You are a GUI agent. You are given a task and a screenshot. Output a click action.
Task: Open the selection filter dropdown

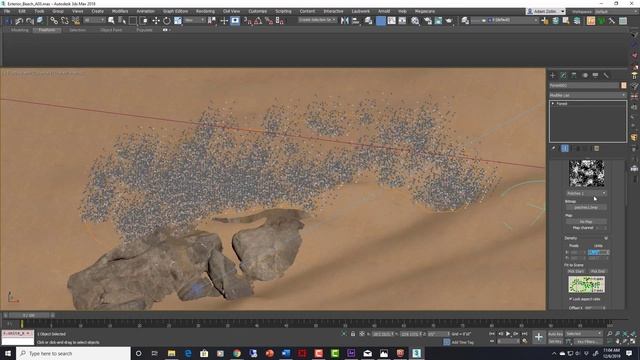(95, 20)
